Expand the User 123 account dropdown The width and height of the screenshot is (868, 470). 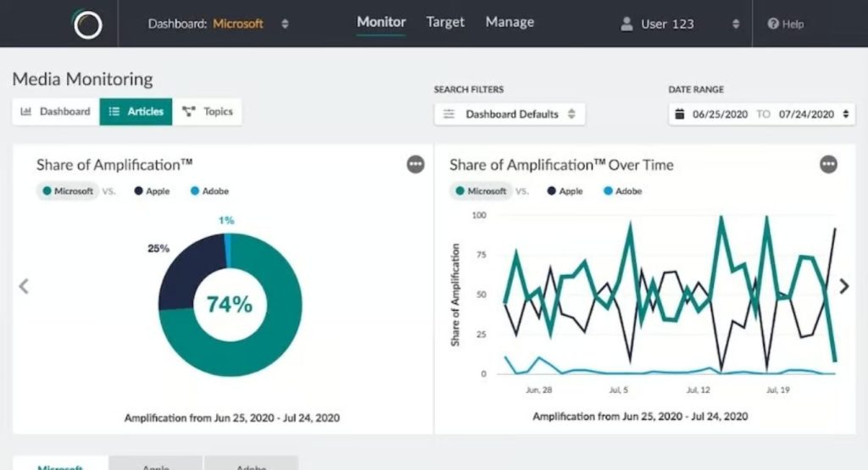click(x=736, y=24)
